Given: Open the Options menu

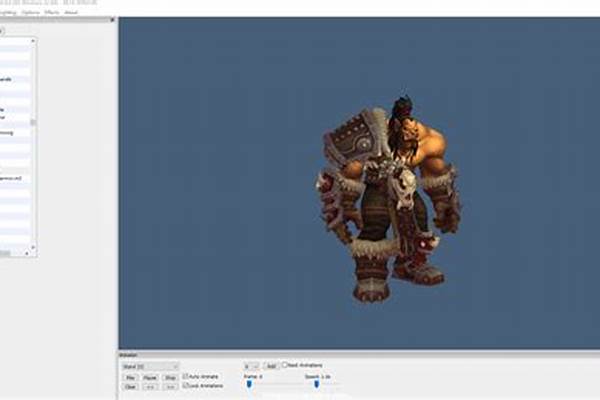Looking at the screenshot, I should (x=31, y=12).
